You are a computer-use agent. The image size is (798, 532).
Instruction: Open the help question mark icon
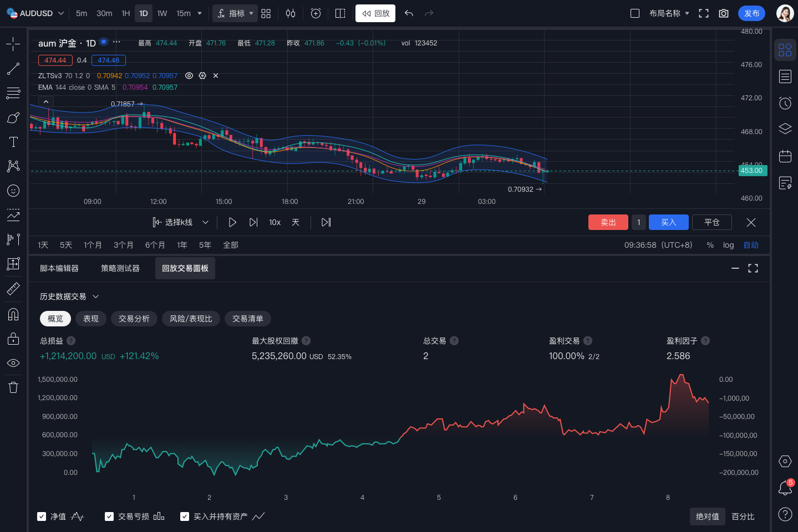pyautogui.click(x=785, y=514)
